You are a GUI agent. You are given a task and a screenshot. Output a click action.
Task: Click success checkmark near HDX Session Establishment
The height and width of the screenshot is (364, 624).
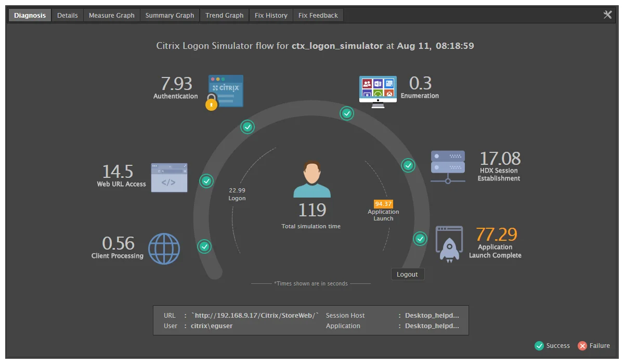pyautogui.click(x=408, y=165)
